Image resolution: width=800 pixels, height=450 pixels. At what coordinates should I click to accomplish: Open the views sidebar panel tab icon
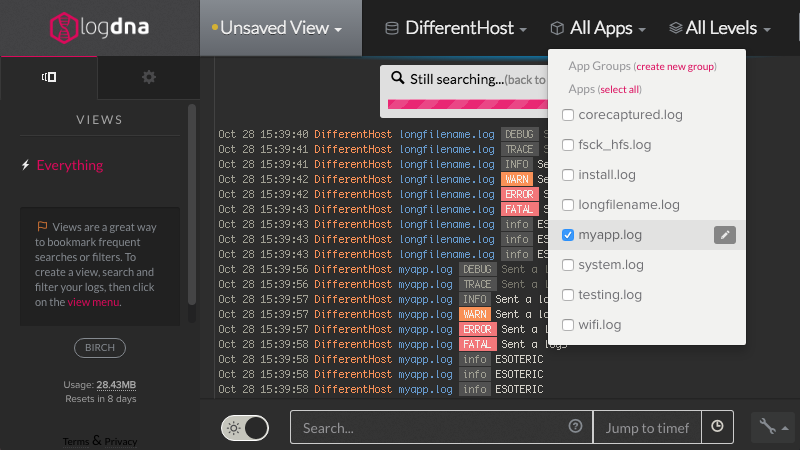pyautogui.click(x=49, y=77)
